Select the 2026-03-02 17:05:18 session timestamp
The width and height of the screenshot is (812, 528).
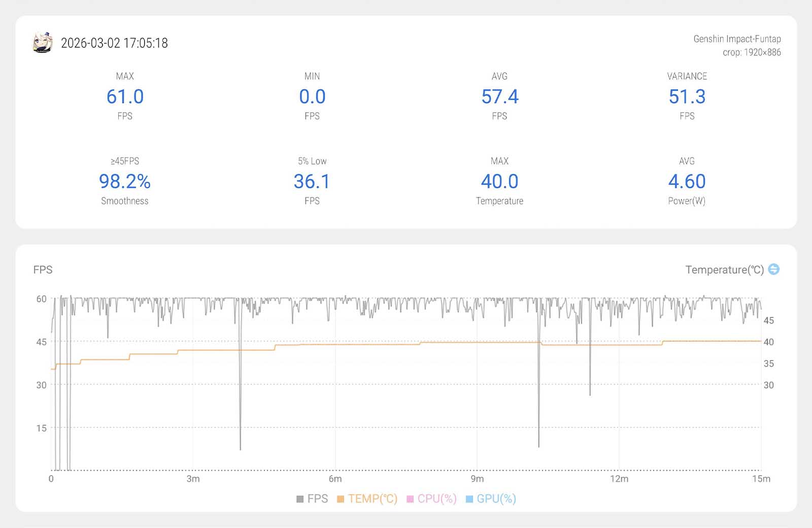coord(114,43)
